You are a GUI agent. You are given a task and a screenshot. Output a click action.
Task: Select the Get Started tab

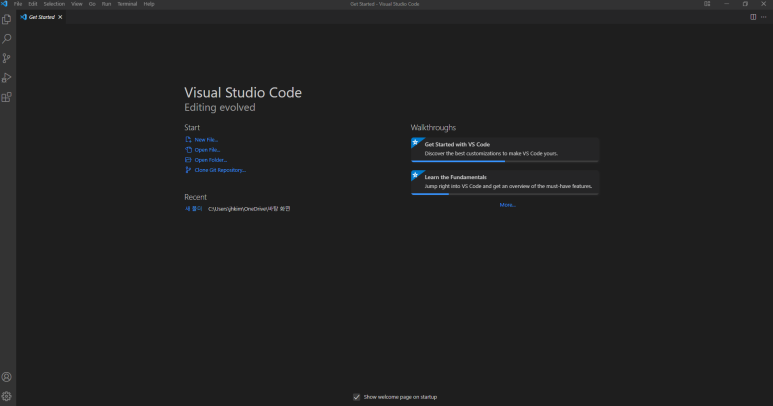[x=41, y=17]
